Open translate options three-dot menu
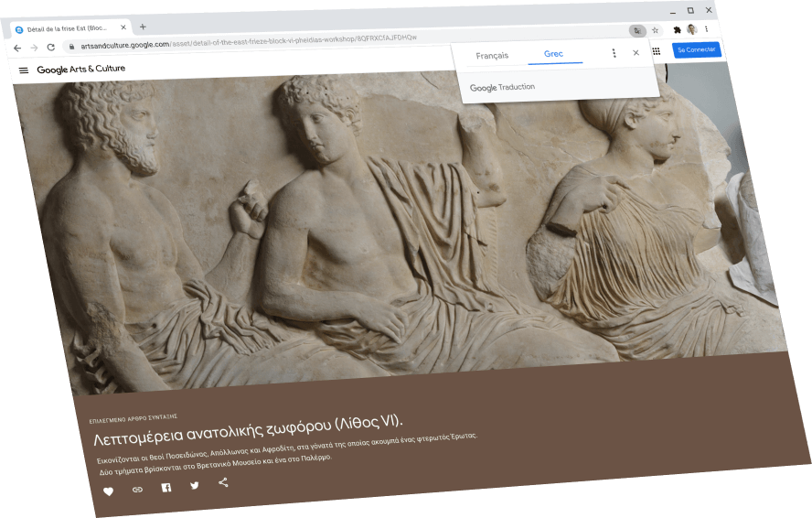Viewport: 812px width, 518px height. 614,53
